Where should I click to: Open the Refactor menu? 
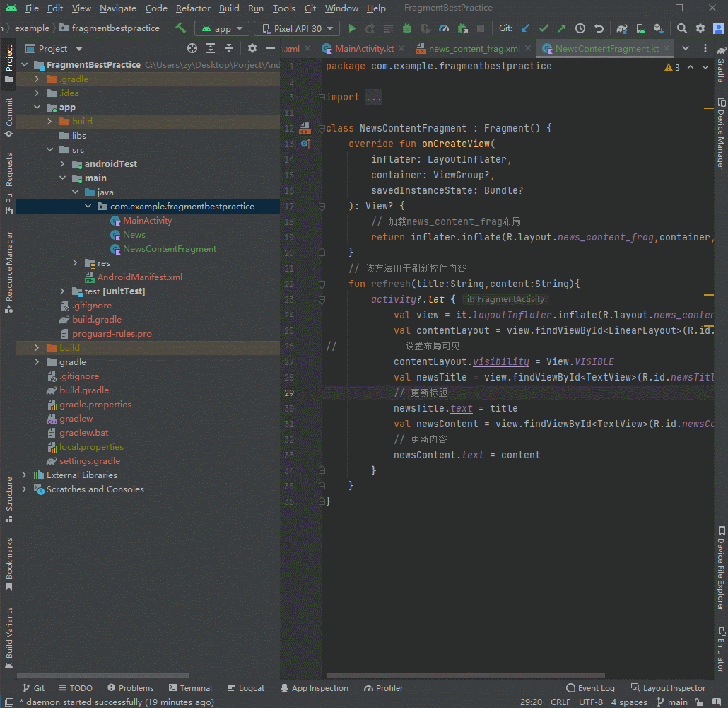click(193, 8)
